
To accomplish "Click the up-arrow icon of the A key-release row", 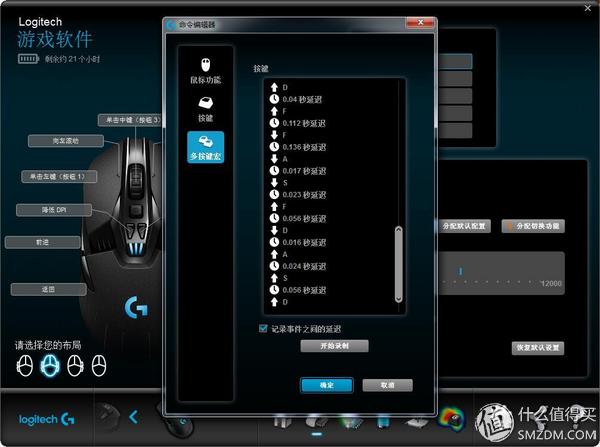I will coord(274,254).
